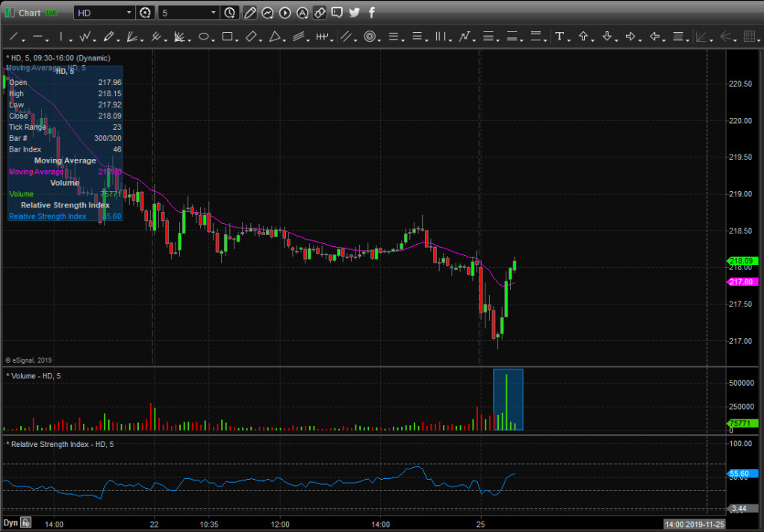This screenshot has width=764, height=532.
Task: Click the Volume - HD panel title
Action: (x=37, y=375)
